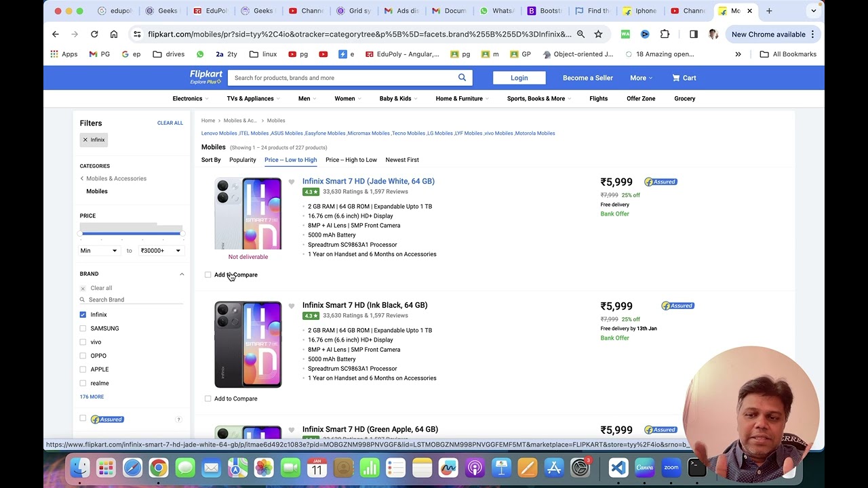868x488 pixels.
Task: Open the Chrome extensions puzzle icon
Action: (665, 35)
